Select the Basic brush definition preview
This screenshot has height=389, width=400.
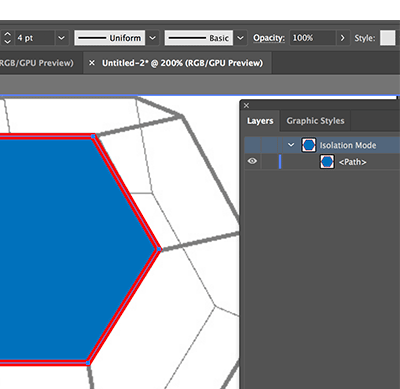199,38
